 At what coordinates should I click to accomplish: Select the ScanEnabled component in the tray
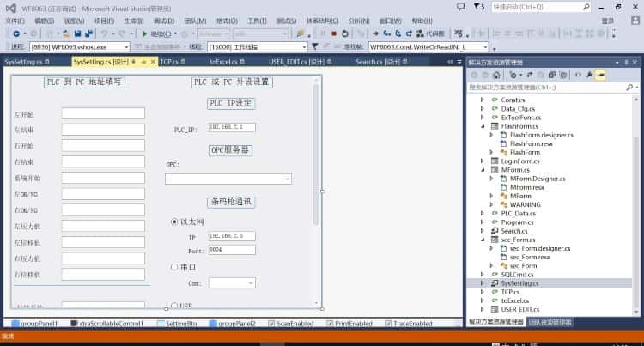click(x=291, y=324)
